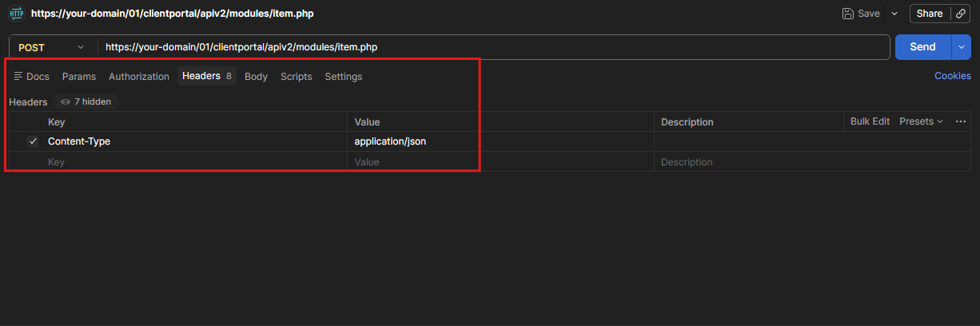This screenshot has width=980, height=326.
Task: Expand the POST method dropdown
Action: (81, 48)
